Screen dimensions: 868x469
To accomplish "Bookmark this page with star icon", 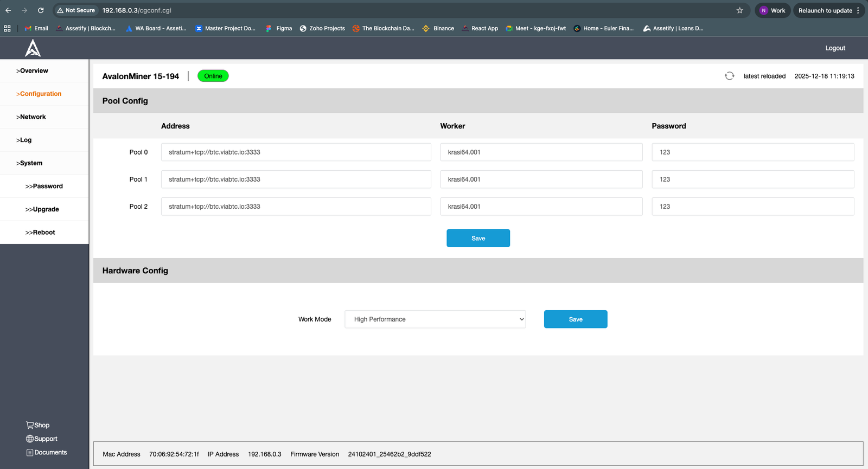I will tap(739, 10).
